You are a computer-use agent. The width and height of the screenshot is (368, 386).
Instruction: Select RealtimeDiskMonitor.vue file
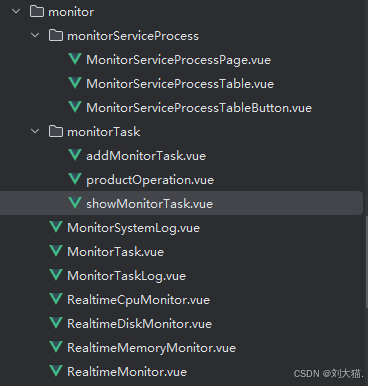[139, 324]
